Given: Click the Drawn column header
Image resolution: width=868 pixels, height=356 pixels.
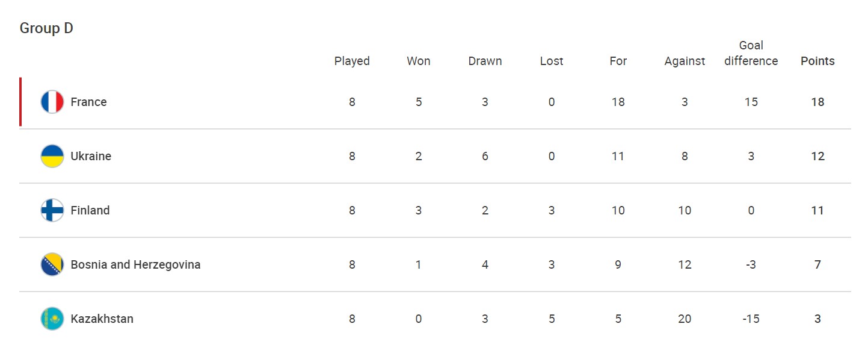Looking at the screenshot, I should point(485,61).
